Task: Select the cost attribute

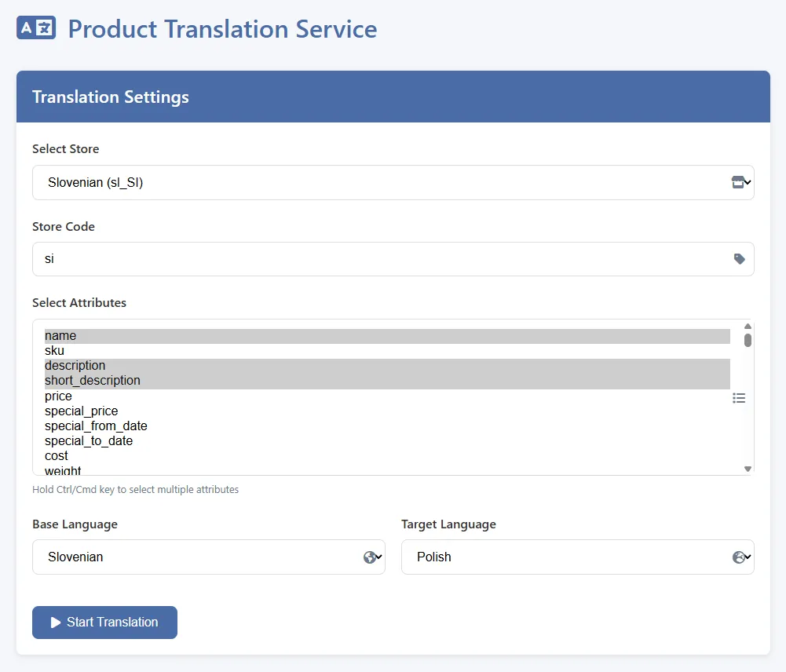Action: click(57, 456)
